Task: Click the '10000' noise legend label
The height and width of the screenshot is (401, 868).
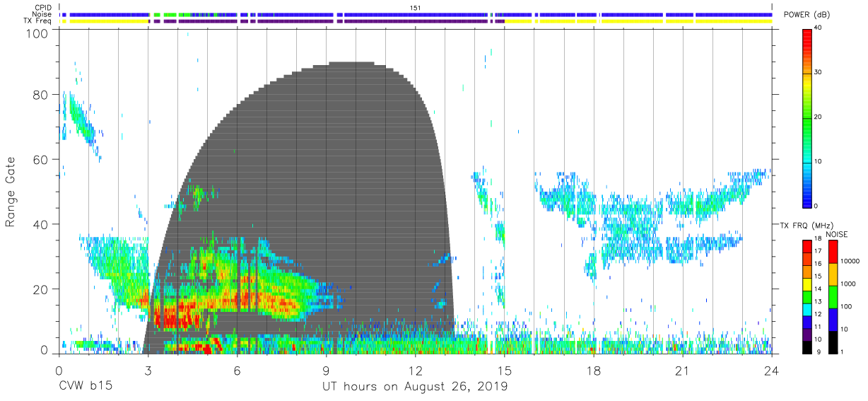Action: 850,261
